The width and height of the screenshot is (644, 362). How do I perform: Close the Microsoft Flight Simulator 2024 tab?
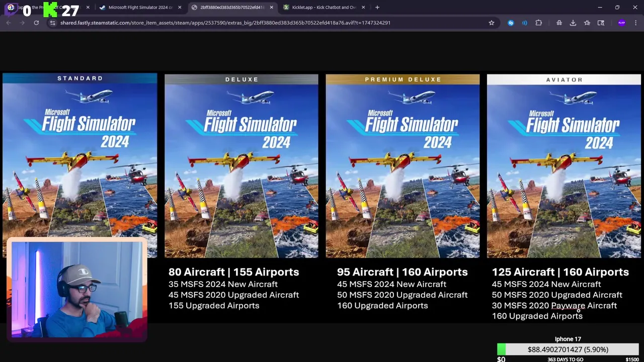click(x=180, y=7)
